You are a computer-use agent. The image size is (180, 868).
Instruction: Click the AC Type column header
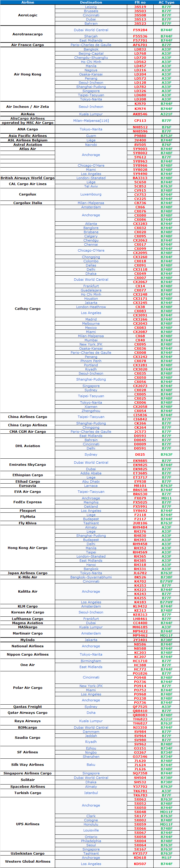pos(166,2)
